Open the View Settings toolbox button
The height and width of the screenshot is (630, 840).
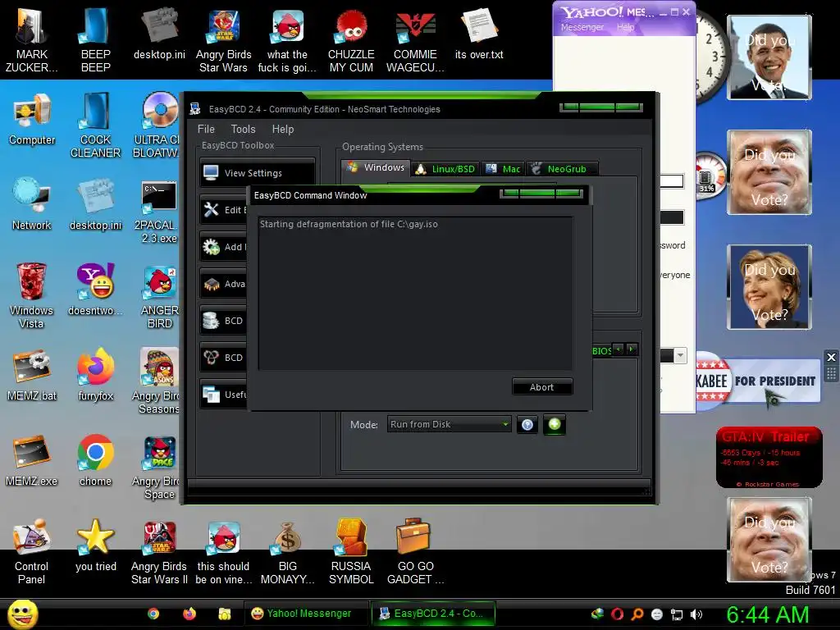click(258, 172)
